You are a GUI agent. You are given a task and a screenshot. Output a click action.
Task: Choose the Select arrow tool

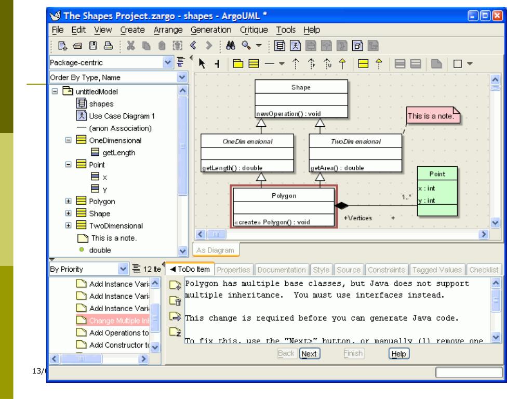point(202,63)
